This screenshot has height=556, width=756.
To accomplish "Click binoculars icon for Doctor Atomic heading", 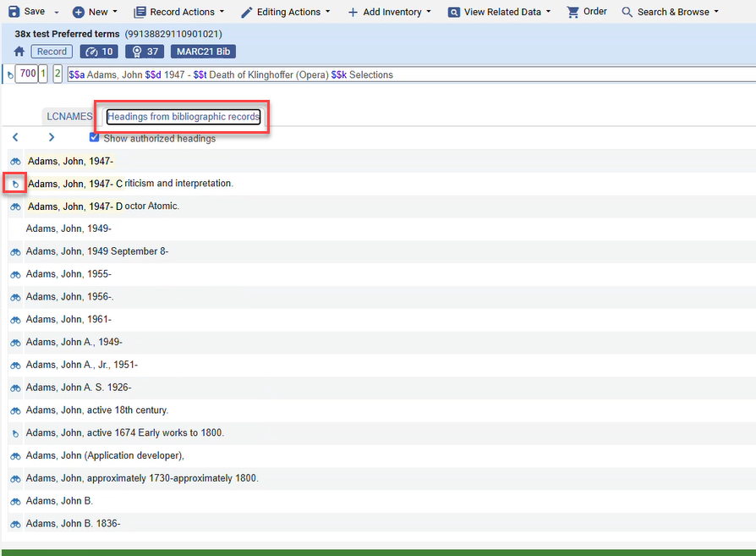I will coord(15,206).
